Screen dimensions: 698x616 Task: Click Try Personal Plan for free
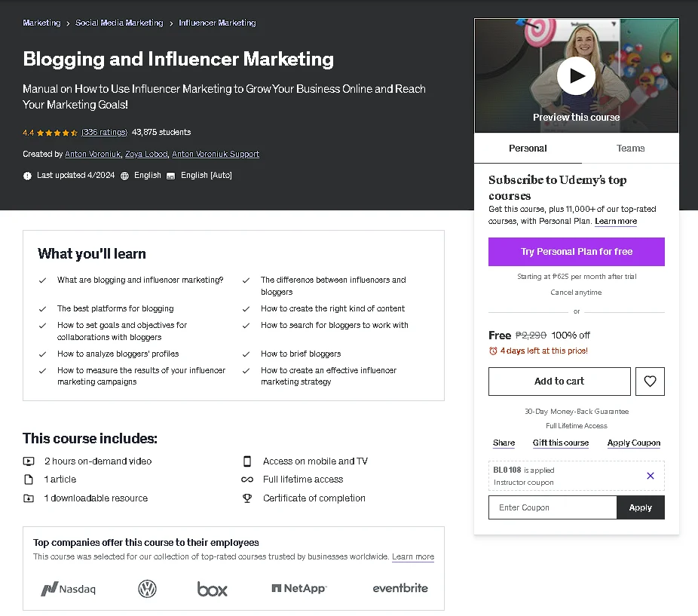tap(577, 252)
